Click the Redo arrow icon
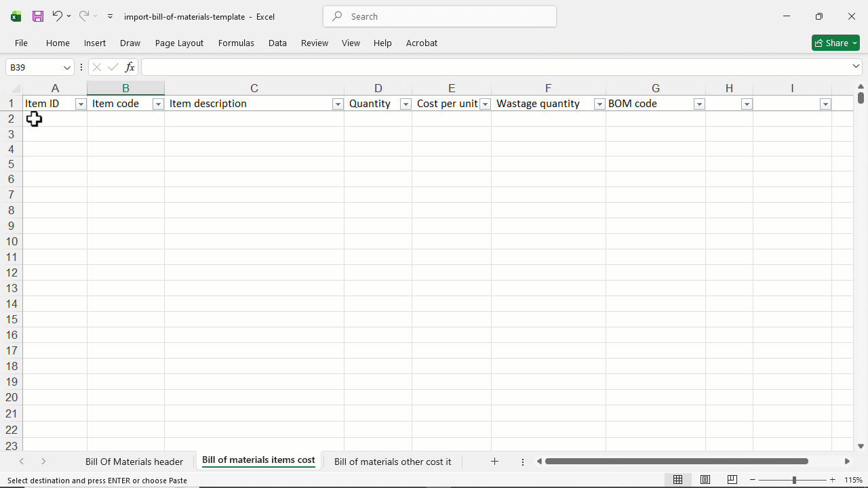 click(84, 16)
